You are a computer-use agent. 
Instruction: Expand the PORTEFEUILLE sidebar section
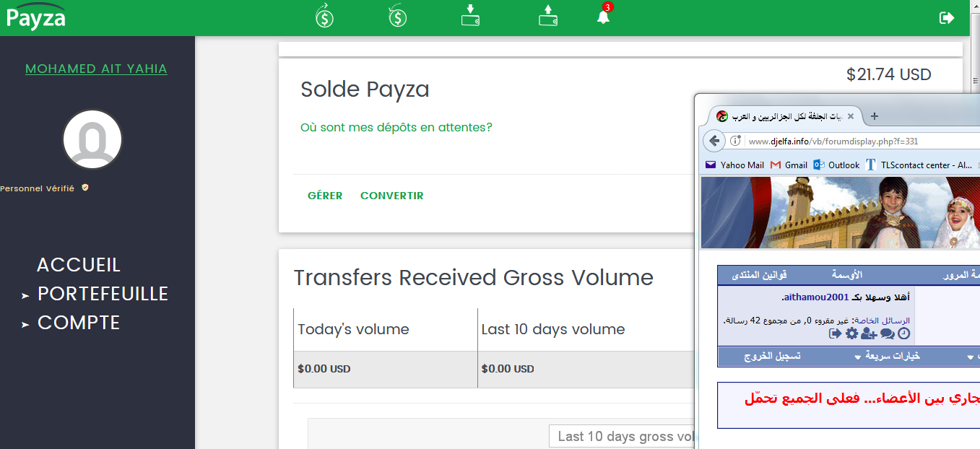tap(95, 294)
